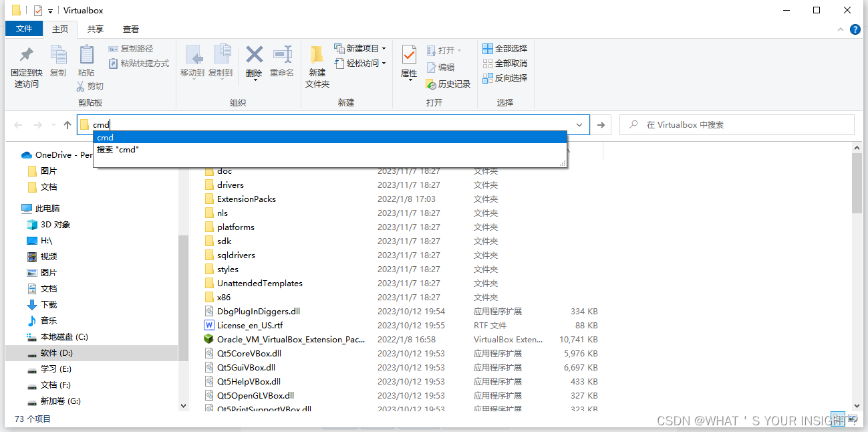Click the Rename (重命名) icon
The width and height of the screenshot is (868, 432).
282,55
